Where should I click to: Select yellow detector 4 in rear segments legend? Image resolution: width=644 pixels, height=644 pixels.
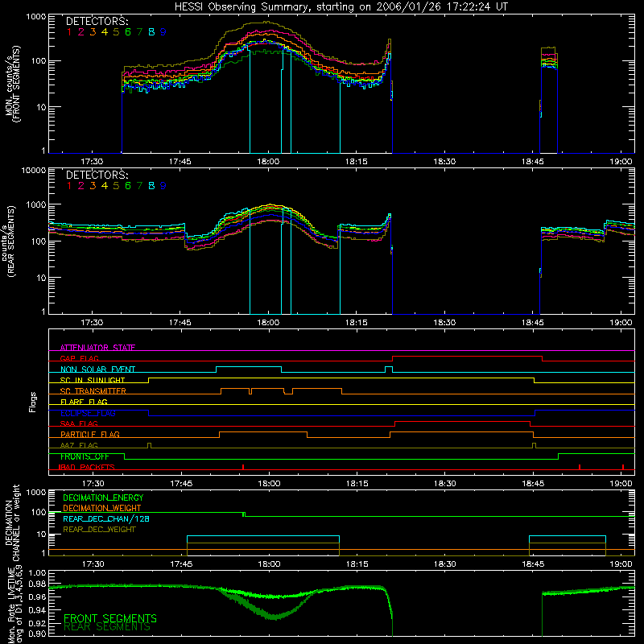pos(105,186)
